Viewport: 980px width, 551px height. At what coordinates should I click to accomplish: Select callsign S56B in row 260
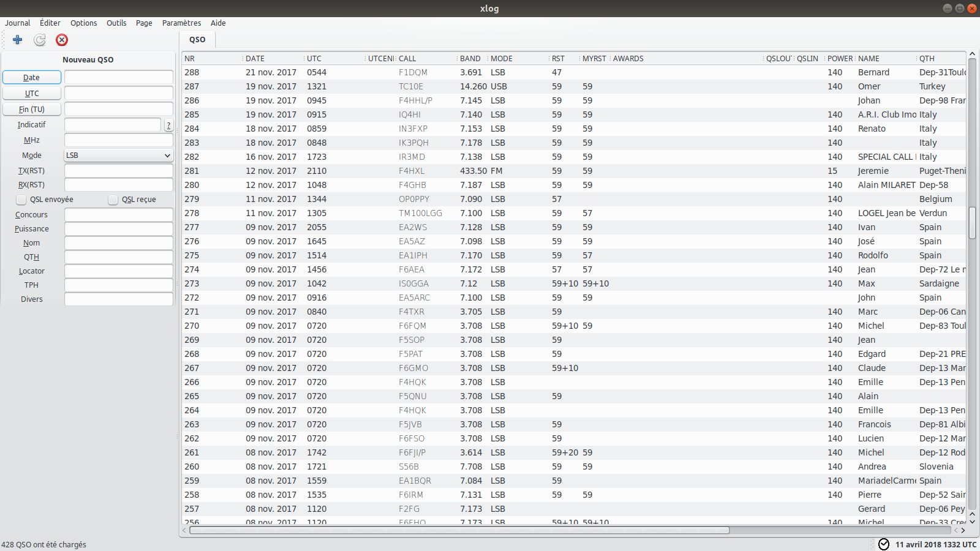coord(409,467)
